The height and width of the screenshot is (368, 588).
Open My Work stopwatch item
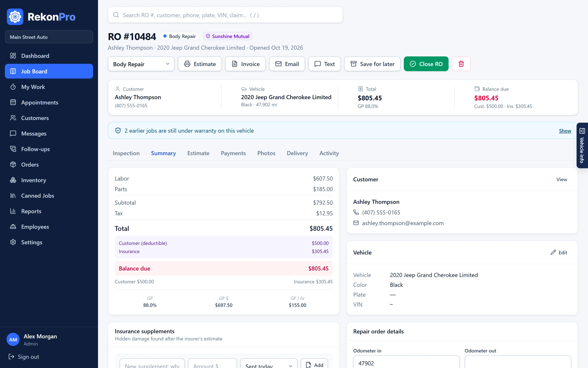tap(49, 87)
